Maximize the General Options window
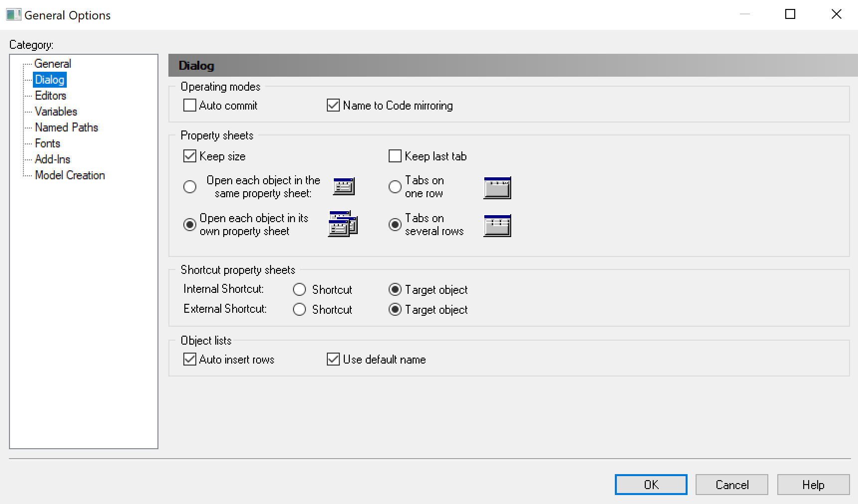 (x=790, y=14)
